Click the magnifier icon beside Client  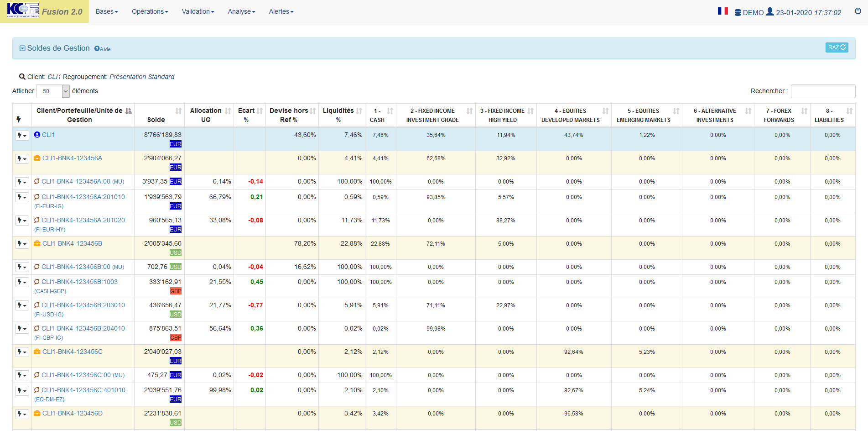(22, 77)
